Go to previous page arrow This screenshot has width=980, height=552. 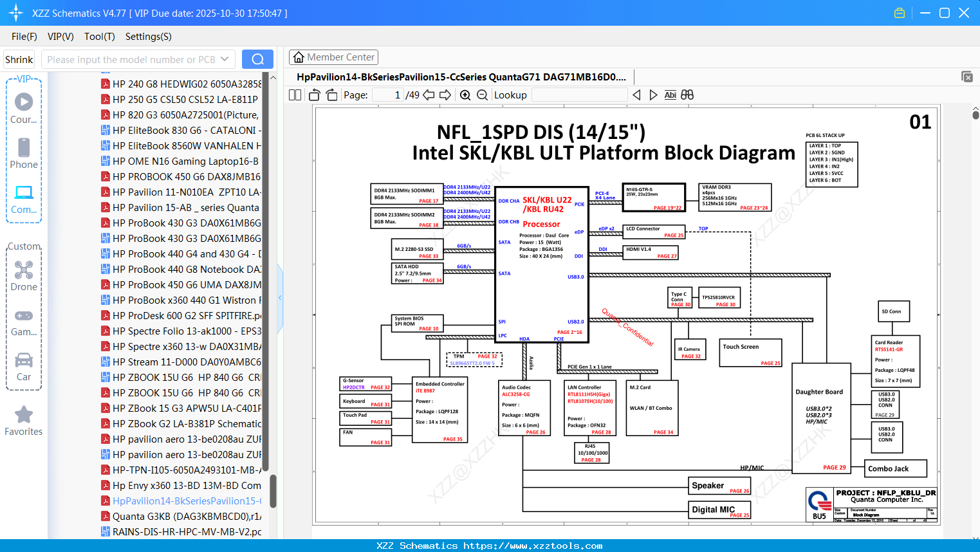pyautogui.click(x=429, y=95)
